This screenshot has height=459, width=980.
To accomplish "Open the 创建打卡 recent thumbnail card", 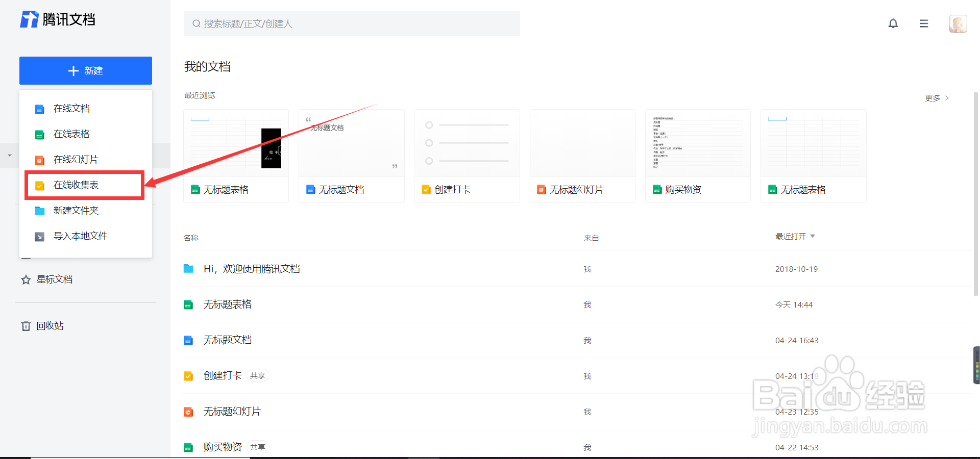I will (467, 156).
